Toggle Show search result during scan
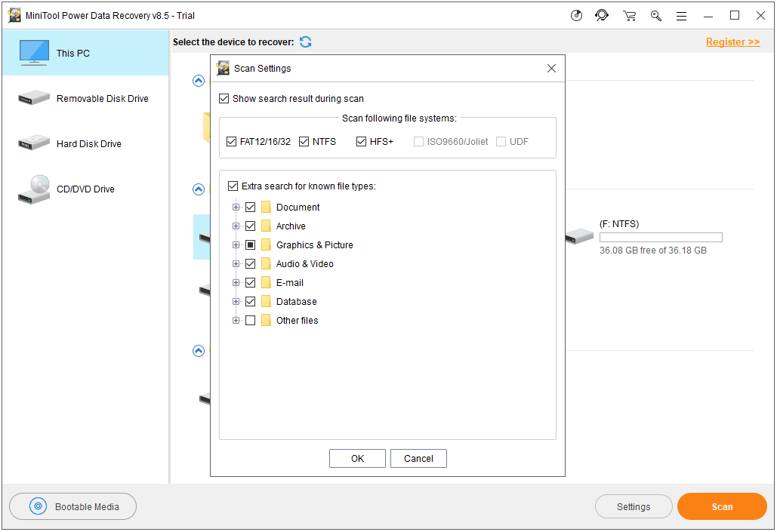The width and height of the screenshot is (777, 532). click(x=224, y=99)
